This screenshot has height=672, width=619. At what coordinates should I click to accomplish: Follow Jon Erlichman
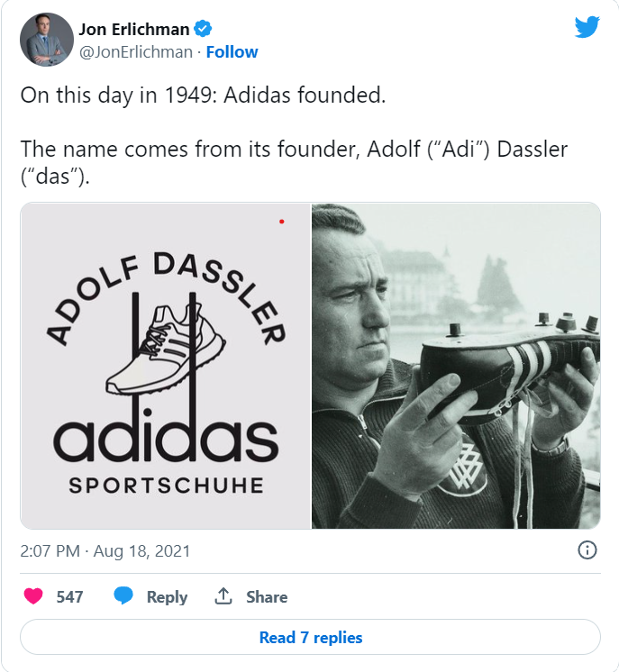click(232, 52)
